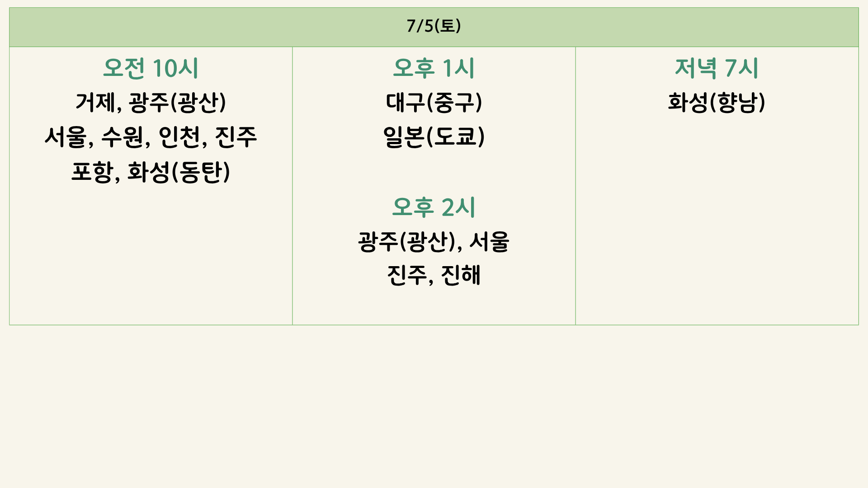Select the 수원 text

coord(123,137)
